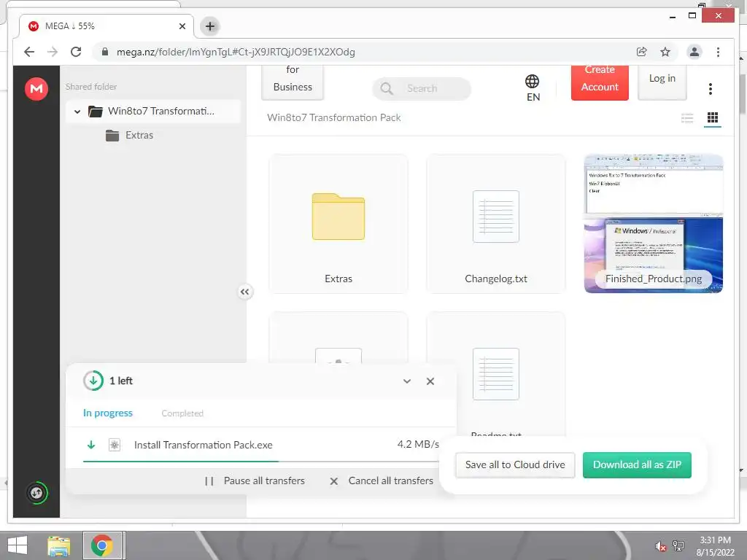747x560 pixels.
Task: Select Readme.txt file card
Action: pos(496,374)
